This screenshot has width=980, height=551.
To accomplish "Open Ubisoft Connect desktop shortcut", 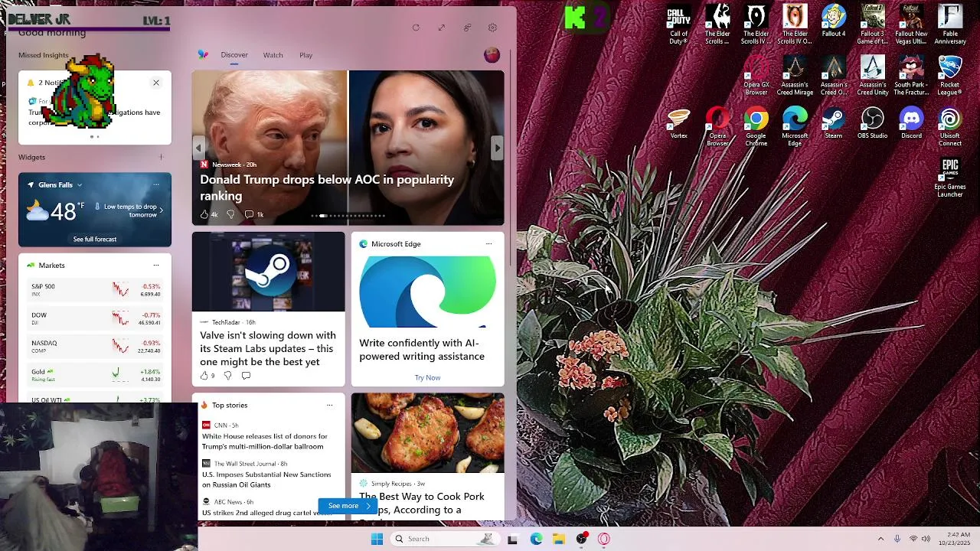I will (950, 127).
